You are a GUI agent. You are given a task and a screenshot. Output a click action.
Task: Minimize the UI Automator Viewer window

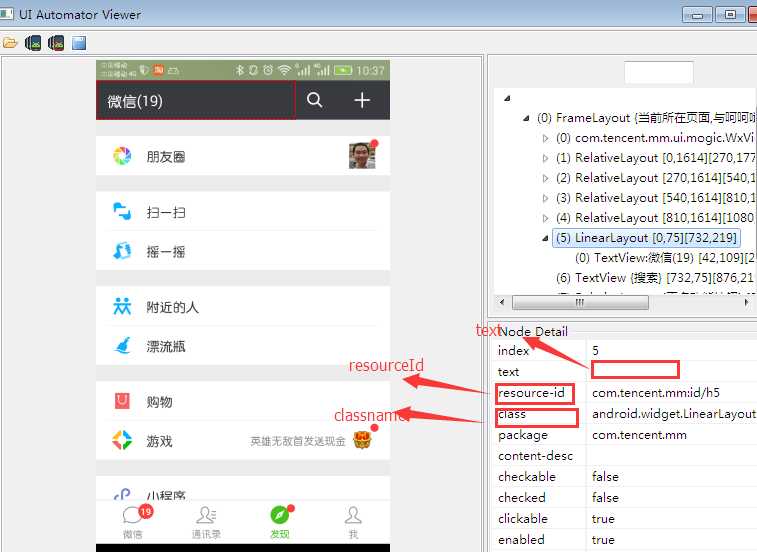click(x=697, y=15)
